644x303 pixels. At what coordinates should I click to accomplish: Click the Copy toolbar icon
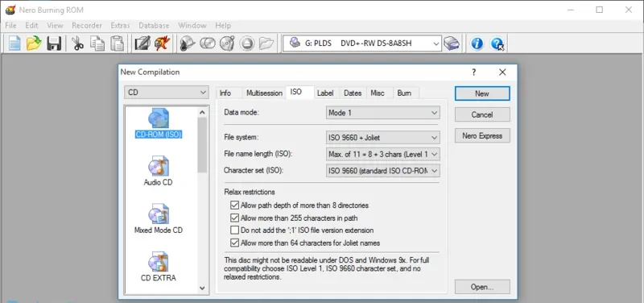point(97,44)
